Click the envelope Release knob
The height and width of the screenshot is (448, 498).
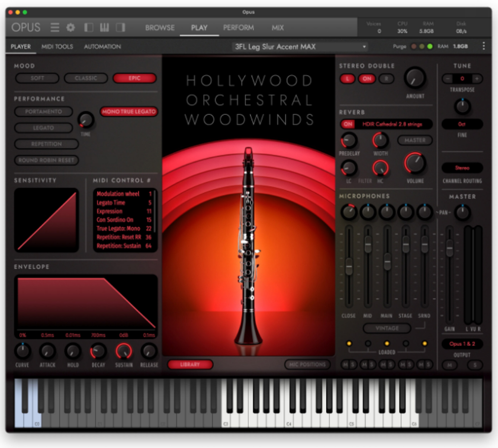coord(148,351)
